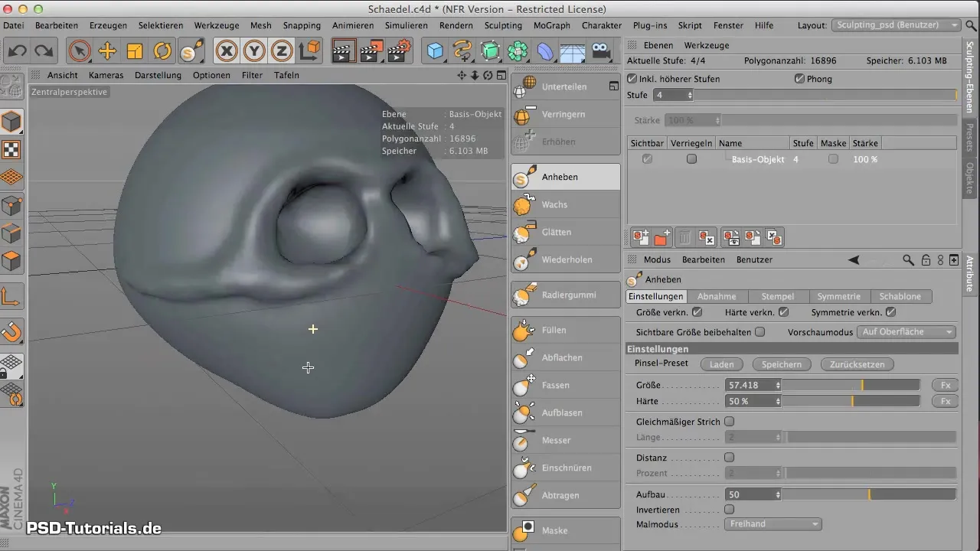Toggle Verriegeln checkbox for Basis-Objekt
This screenshot has width=980, height=551.
[692, 159]
